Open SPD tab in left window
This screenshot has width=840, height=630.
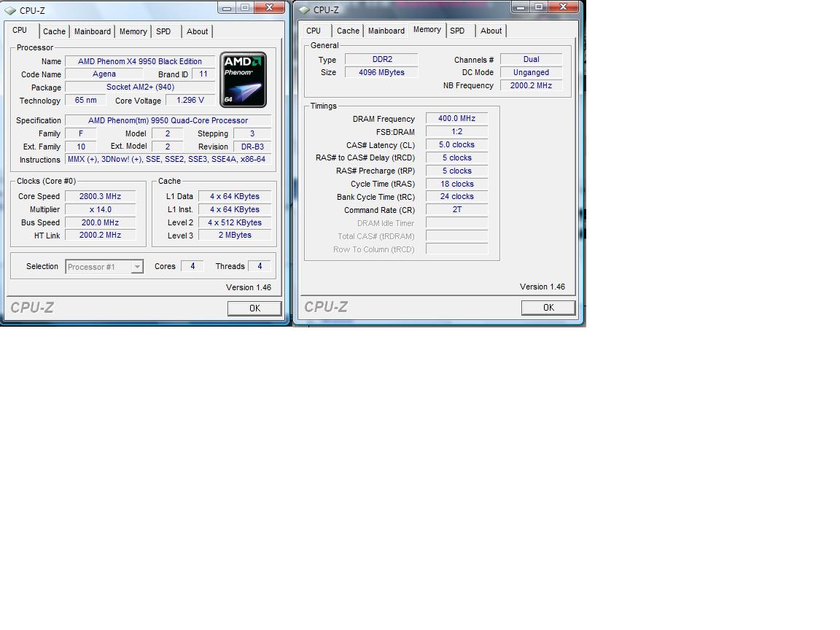(x=163, y=31)
